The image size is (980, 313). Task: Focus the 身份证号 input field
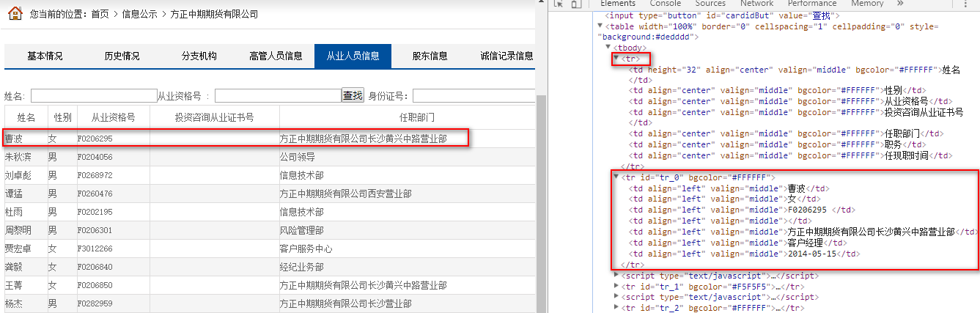[x=474, y=96]
